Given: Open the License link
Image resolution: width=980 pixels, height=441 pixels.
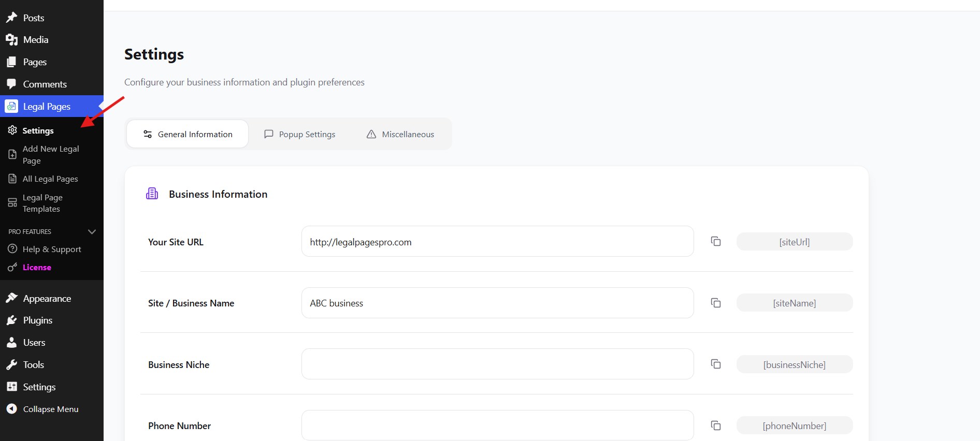Looking at the screenshot, I should (37, 267).
